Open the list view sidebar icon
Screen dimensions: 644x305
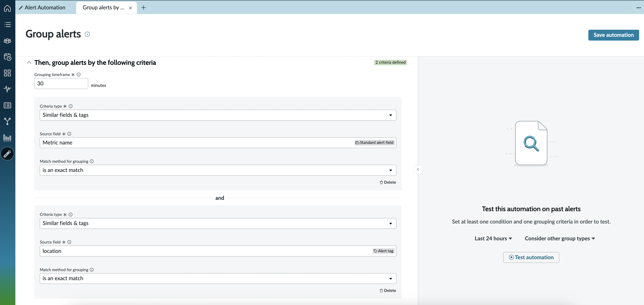point(7,24)
